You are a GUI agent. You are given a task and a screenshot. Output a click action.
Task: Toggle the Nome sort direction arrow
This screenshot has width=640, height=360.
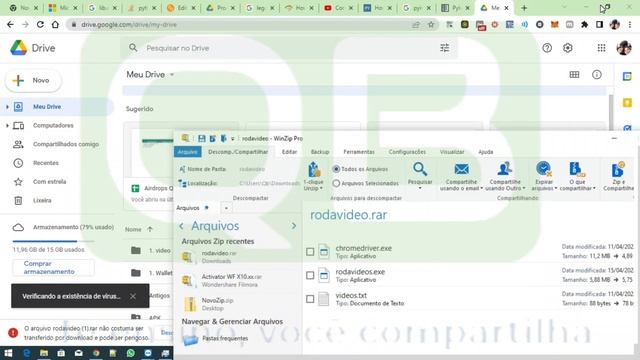coord(150,229)
